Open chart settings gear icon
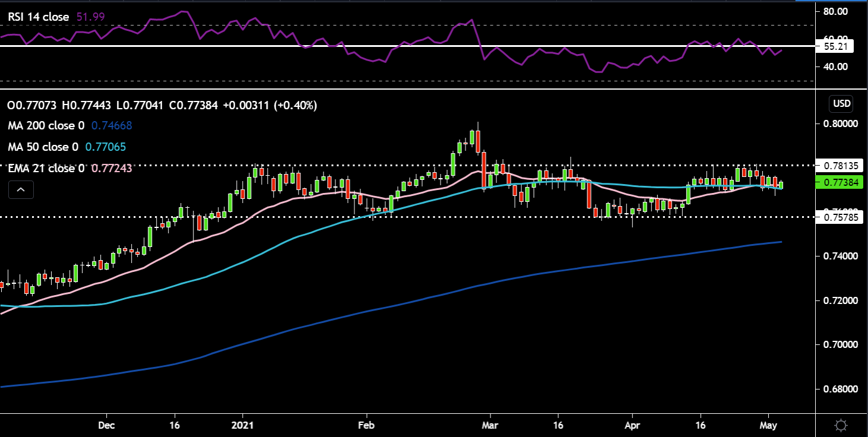The height and width of the screenshot is (437, 868). [841, 425]
